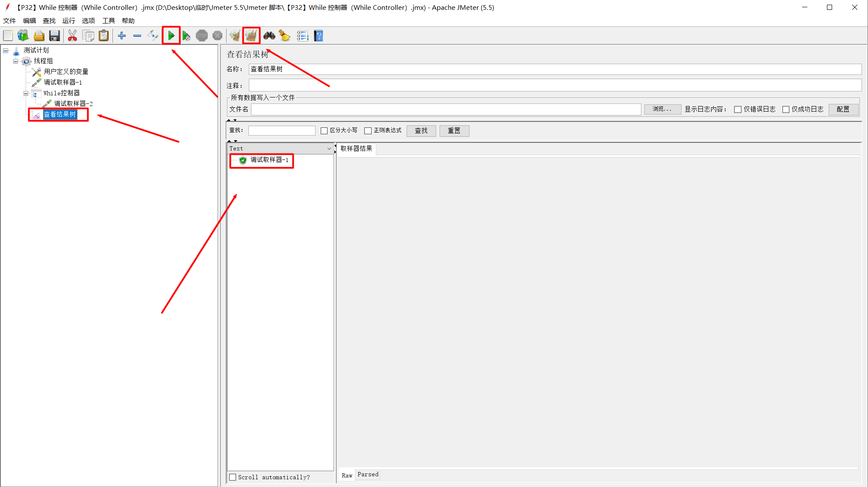Click the Clear results broom icon

235,36
